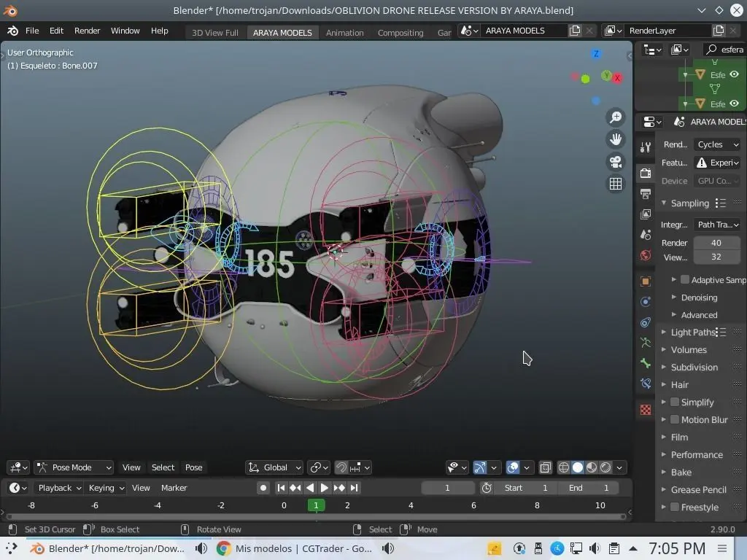Toggle viewport gizmos display button
This screenshot has height=560, width=747.
[x=480, y=467]
